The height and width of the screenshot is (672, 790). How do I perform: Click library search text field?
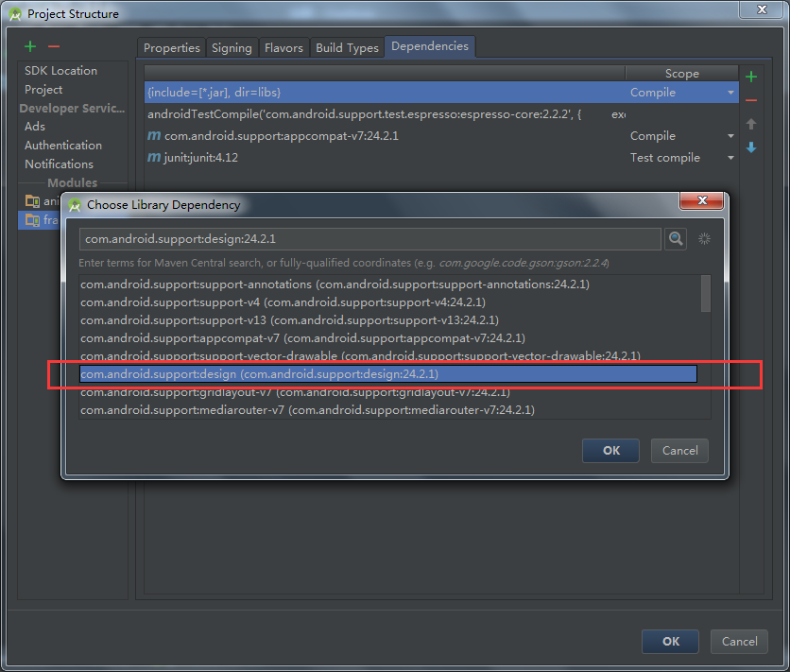[370, 239]
